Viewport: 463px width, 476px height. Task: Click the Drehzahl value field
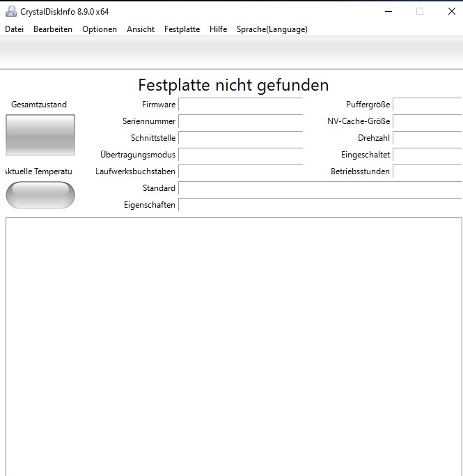tap(427, 138)
